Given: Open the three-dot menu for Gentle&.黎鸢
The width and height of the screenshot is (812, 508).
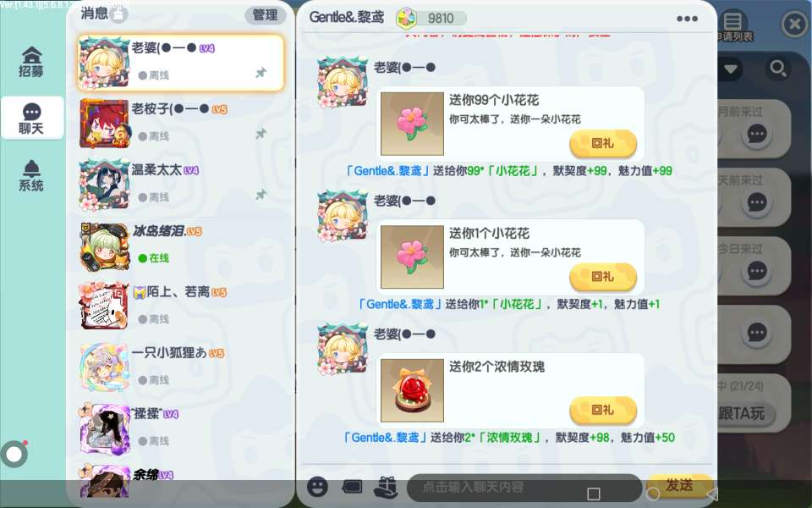Looking at the screenshot, I should (x=687, y=19).
